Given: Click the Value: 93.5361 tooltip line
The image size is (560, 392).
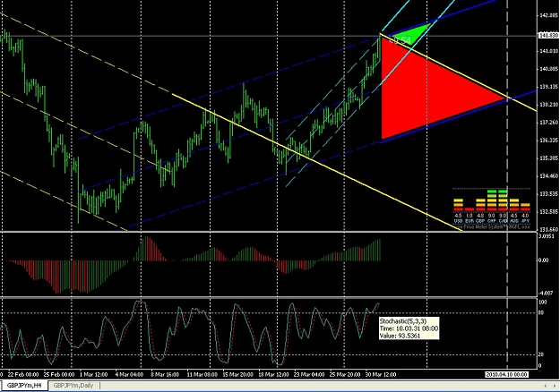Looking at the screenshot, I should click(x=400, y=336).
